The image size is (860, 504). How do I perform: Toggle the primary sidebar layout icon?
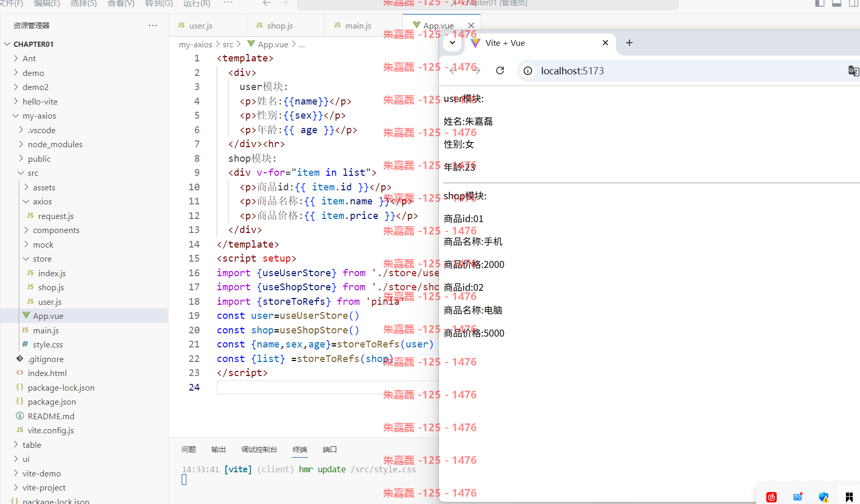click(x=820, y=3)
